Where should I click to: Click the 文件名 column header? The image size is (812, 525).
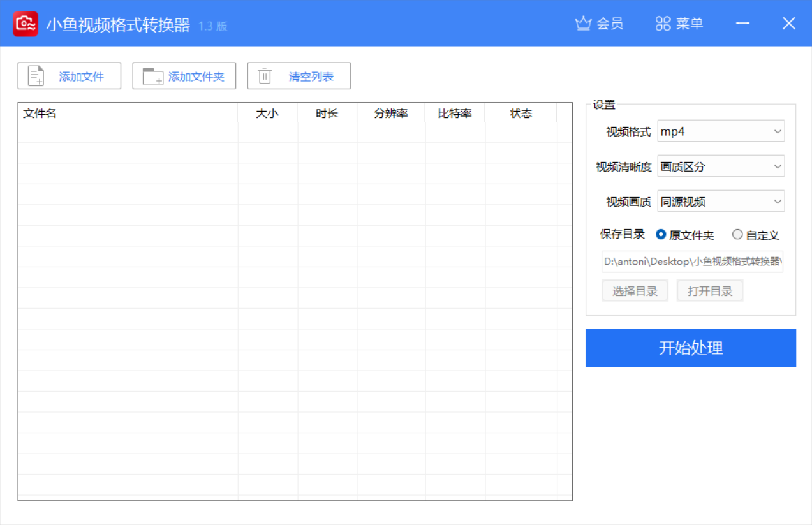tap(40, 113)
